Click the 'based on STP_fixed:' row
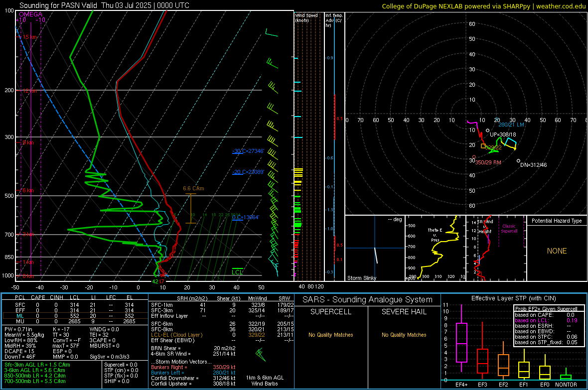The height and width of the screenshot is (390, 588). tap(546, 342)
